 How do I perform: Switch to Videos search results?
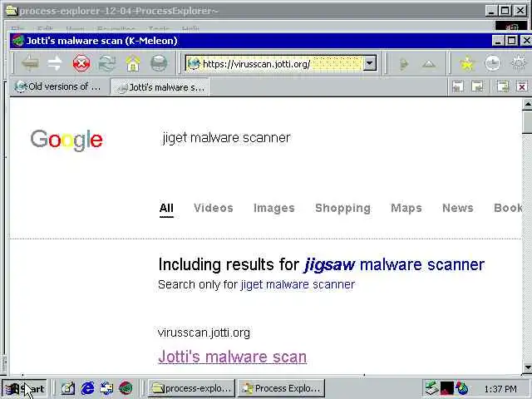[214, 208]
